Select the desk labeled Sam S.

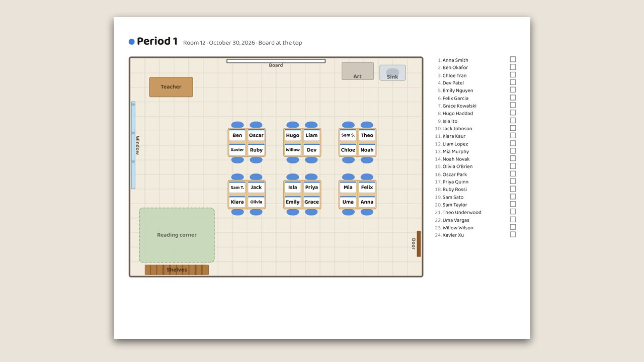[x=348, y=135]
